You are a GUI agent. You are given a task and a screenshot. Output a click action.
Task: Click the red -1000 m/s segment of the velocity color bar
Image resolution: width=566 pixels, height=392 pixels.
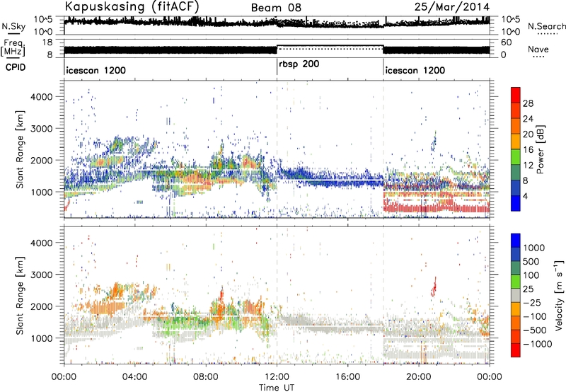pos(516,350)
